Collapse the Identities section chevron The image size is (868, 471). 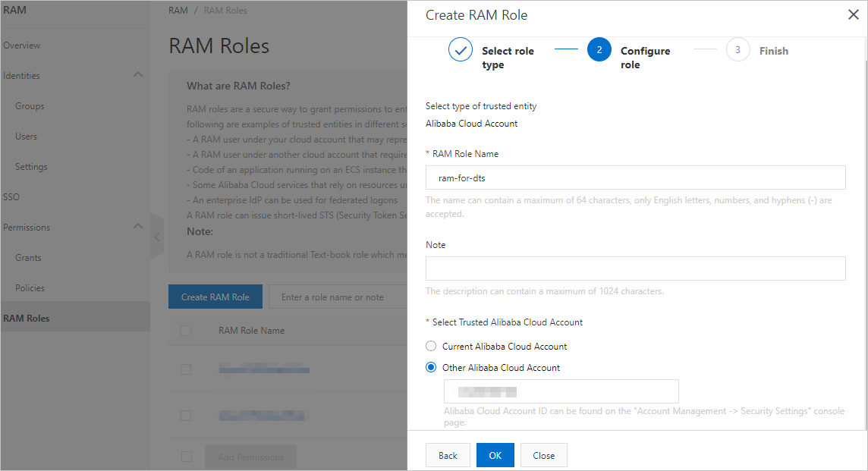click(138, 75)
